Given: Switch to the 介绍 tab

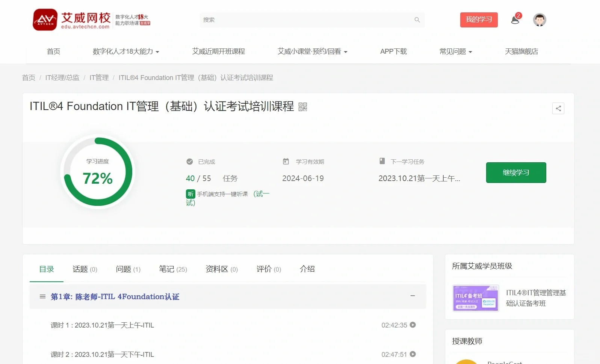Looking at the screenshot, I should point(307,269).
